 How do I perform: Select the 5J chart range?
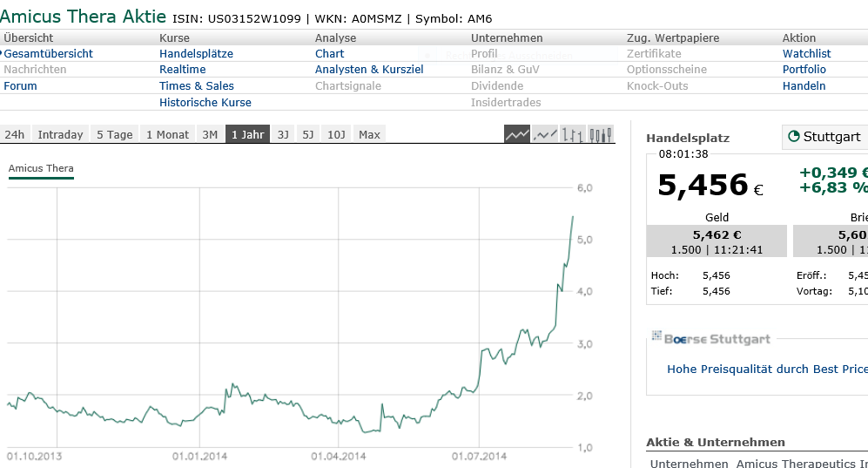coord(308,134)
